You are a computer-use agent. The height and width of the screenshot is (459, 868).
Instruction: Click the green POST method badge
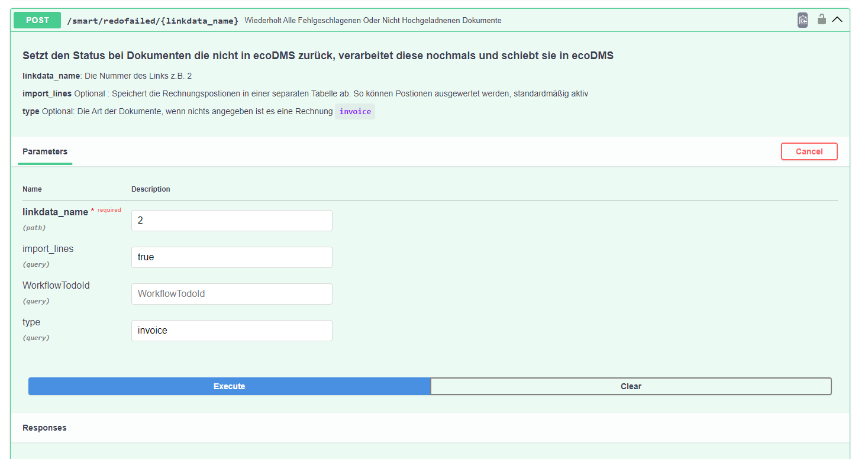[x=37, y=20]
